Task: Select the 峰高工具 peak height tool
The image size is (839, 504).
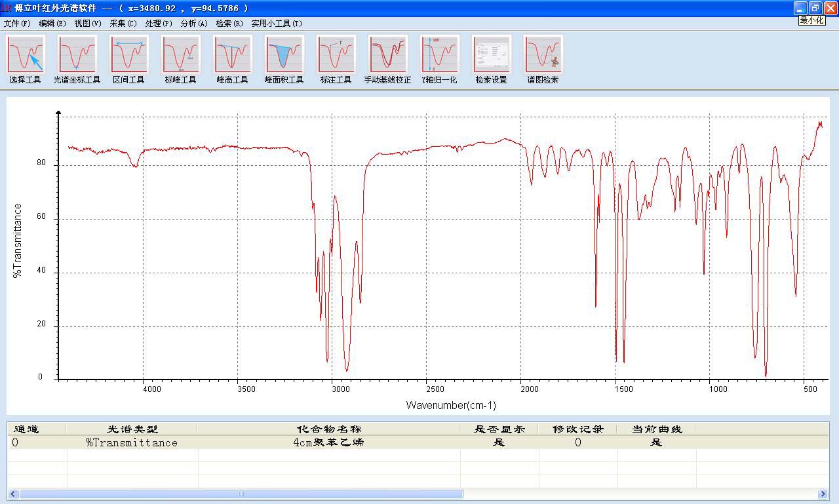Action: (232, 55)
